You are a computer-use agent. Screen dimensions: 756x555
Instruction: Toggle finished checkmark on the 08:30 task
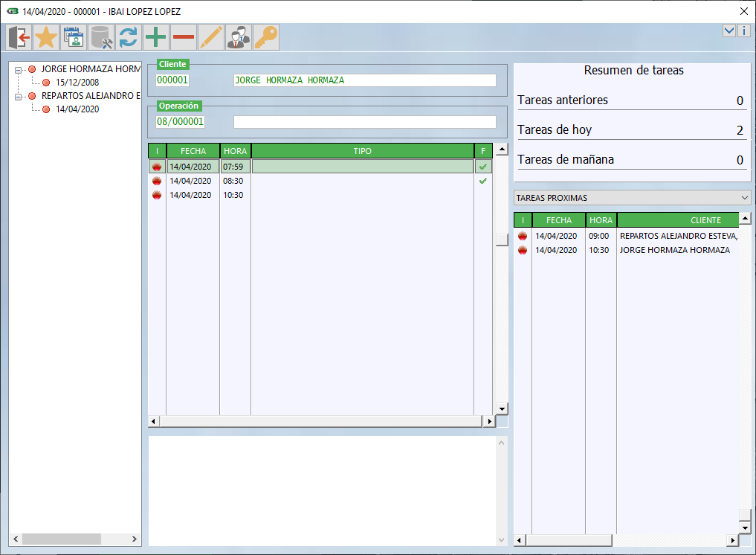[x=483, y=181]
